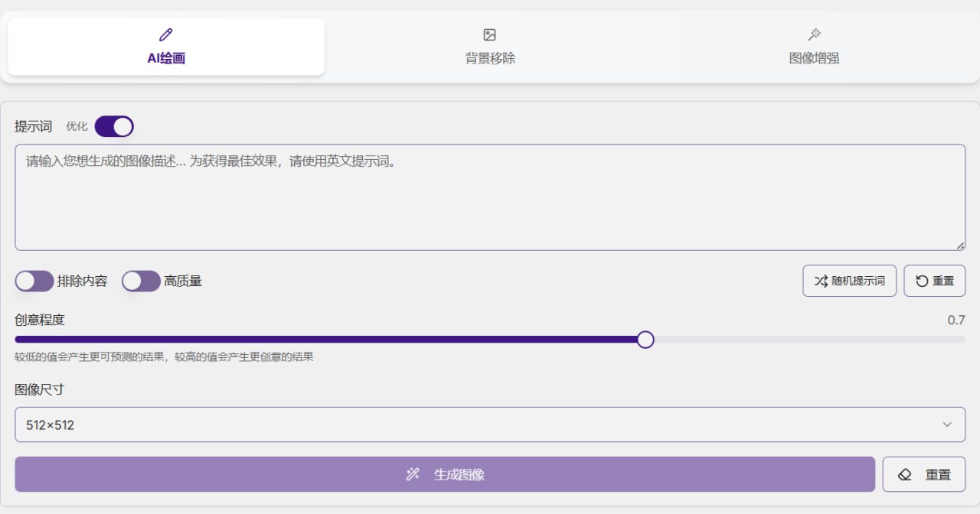Image resolution: width=980 pixels, height=514 pixels.
Task: Click the wand icon in 生成图像 button
Action: 413,474
